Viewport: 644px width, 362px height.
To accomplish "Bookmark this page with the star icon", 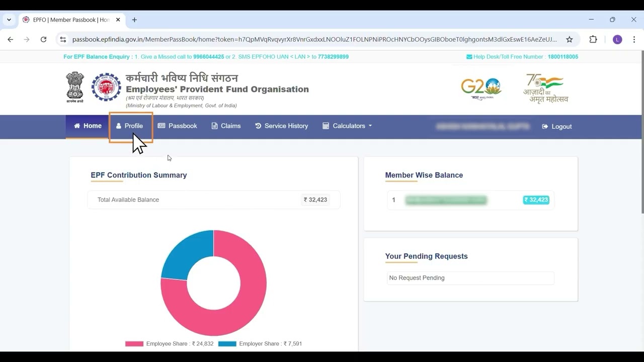I will pos(570,39).
